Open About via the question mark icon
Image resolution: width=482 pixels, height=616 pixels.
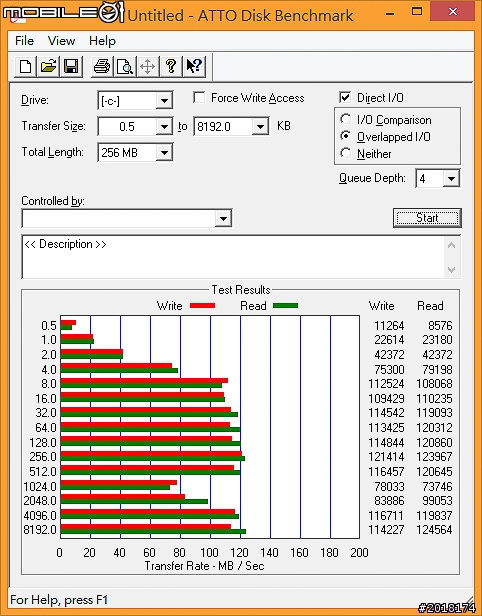[x=170, y=66]
